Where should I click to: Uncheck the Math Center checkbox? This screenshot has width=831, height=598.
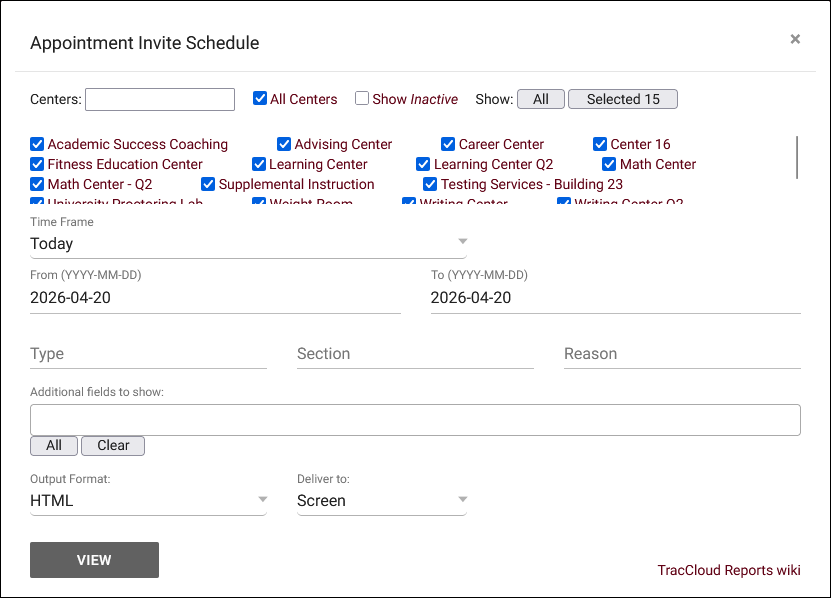(x=609, y=164)
